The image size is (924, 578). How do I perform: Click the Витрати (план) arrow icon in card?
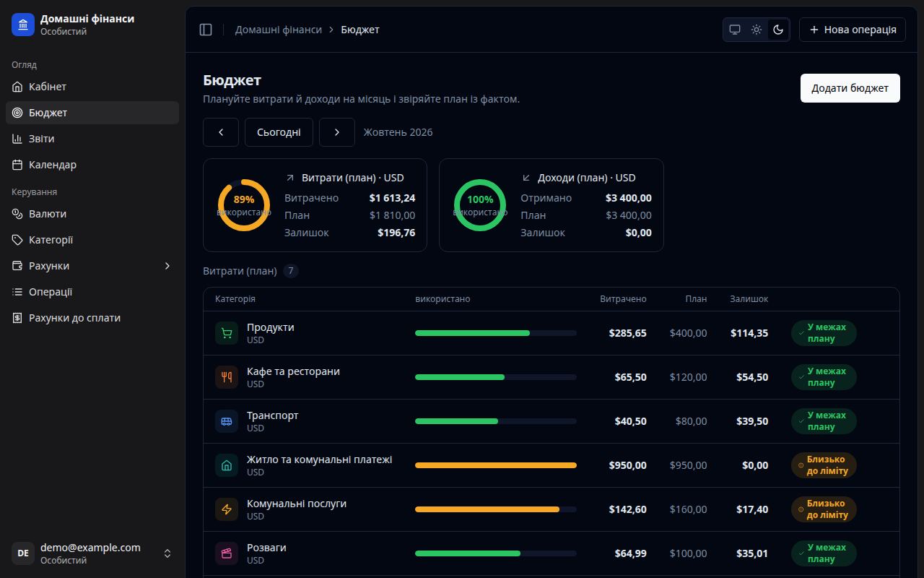tap(290, 178)
